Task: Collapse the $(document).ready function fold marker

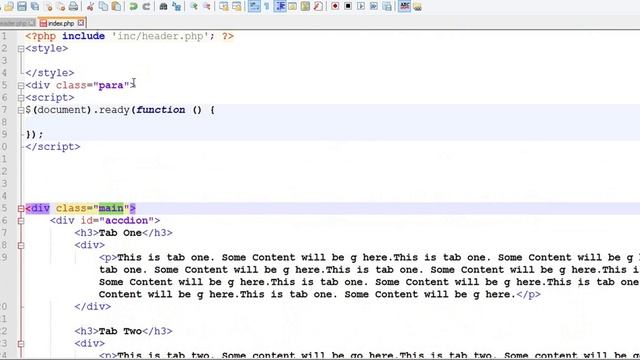Action: (x=21, y=110)
